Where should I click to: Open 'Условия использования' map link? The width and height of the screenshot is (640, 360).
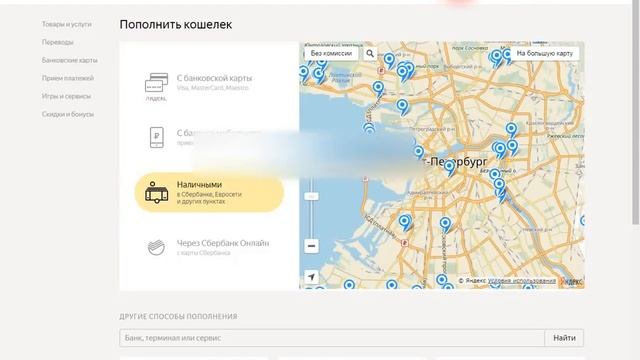pos(522,281)
